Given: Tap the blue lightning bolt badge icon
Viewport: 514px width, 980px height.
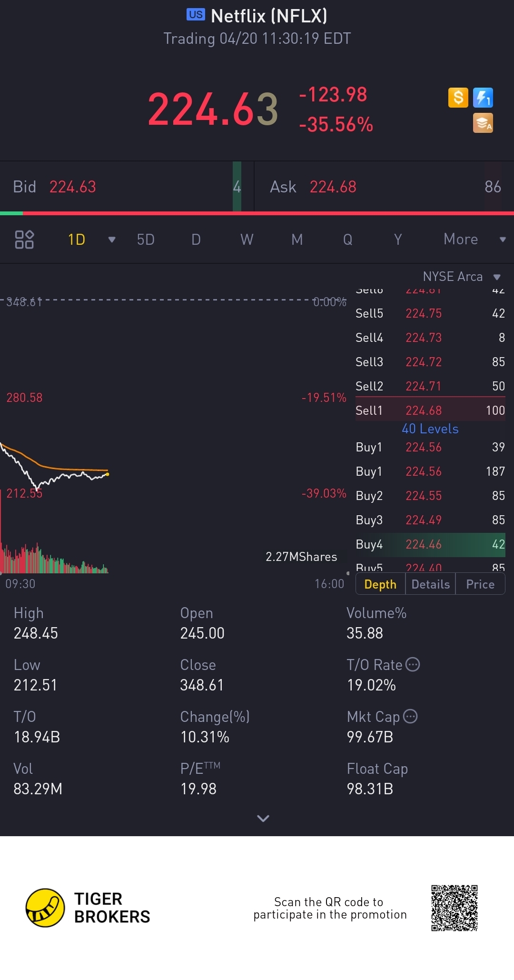Looking at the screenshot, I should [483, 98].
